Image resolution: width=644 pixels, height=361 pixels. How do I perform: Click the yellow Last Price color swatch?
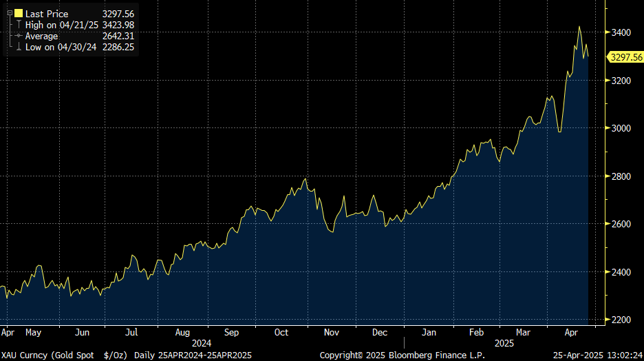point(18,13)
